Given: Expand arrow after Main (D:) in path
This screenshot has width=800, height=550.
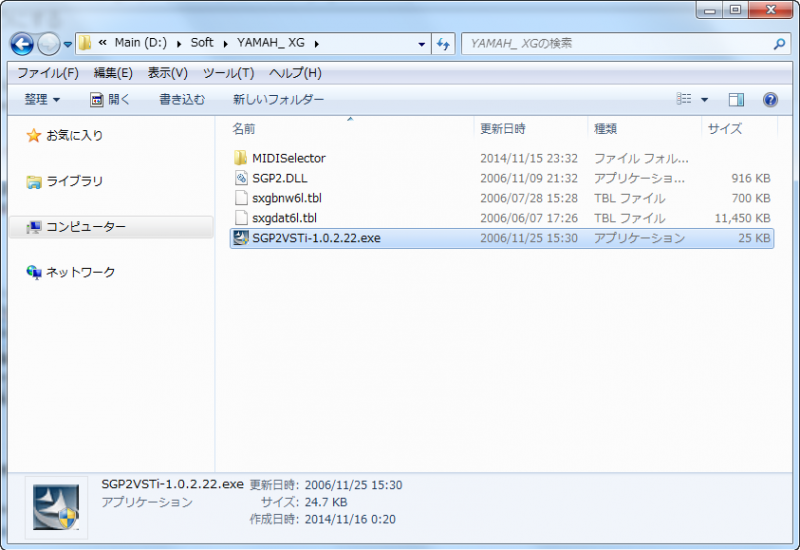Looking at the screenshot, I should 179,44.
